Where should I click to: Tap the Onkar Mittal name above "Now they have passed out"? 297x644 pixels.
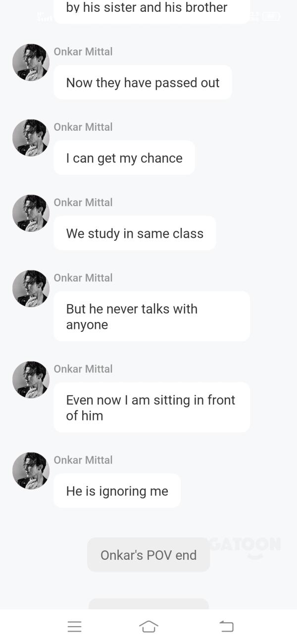(83, 52)
